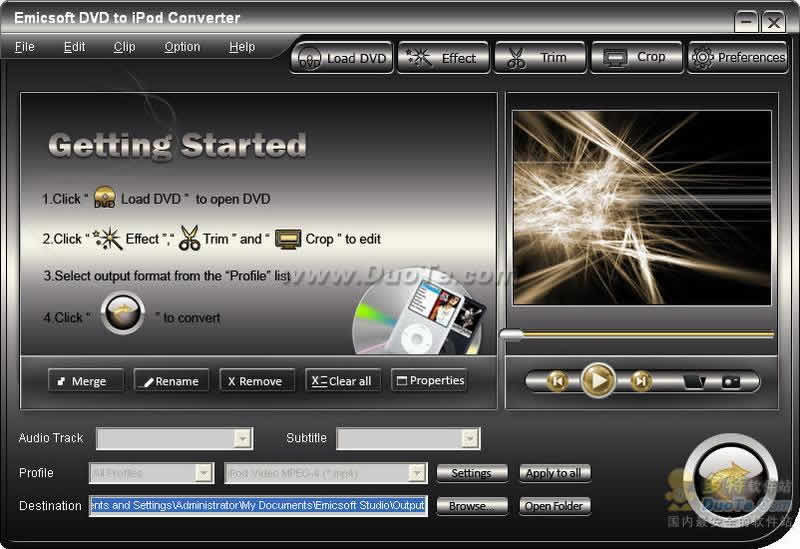Open the Help menu

pyautogui.click(x=242, y=47)
